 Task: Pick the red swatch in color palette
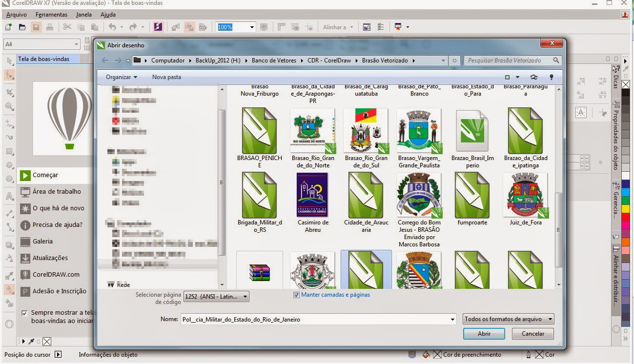(x=625, y=217)
